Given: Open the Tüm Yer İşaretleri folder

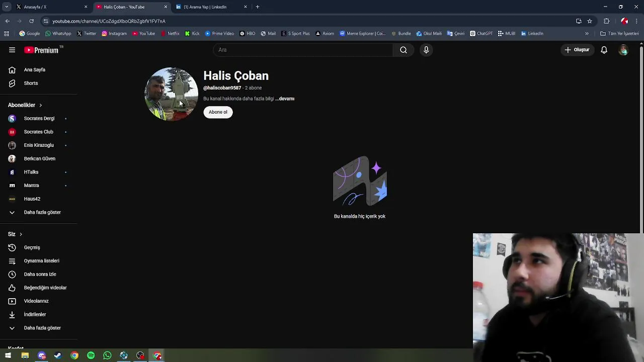Looking at the screenshot, I should 619,34.
